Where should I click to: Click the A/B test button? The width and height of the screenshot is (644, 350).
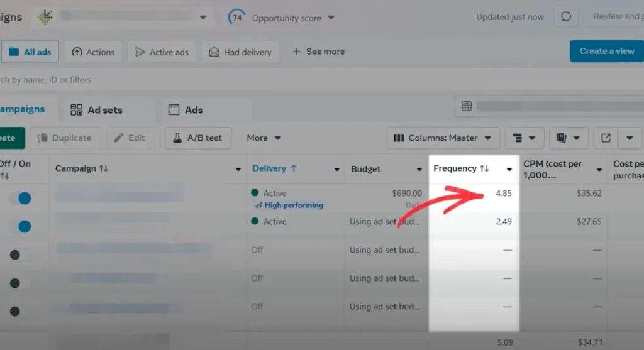[x=198, y=138]
